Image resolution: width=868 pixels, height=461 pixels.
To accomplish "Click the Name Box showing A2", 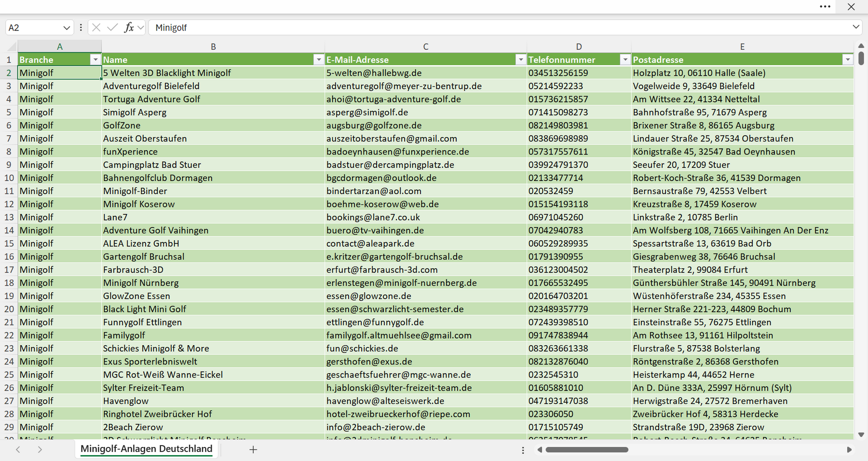I will pyautogui.click(x=34, y=28).
